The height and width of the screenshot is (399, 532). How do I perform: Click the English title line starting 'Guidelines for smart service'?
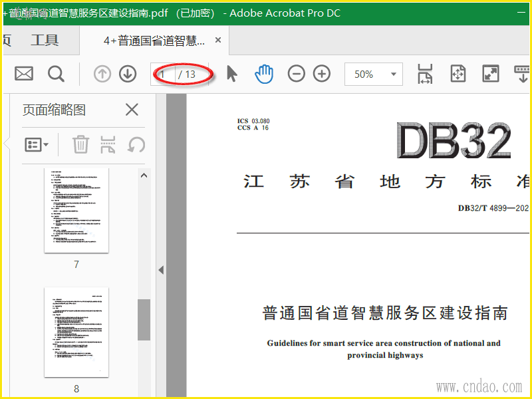(x=384, y=343)
